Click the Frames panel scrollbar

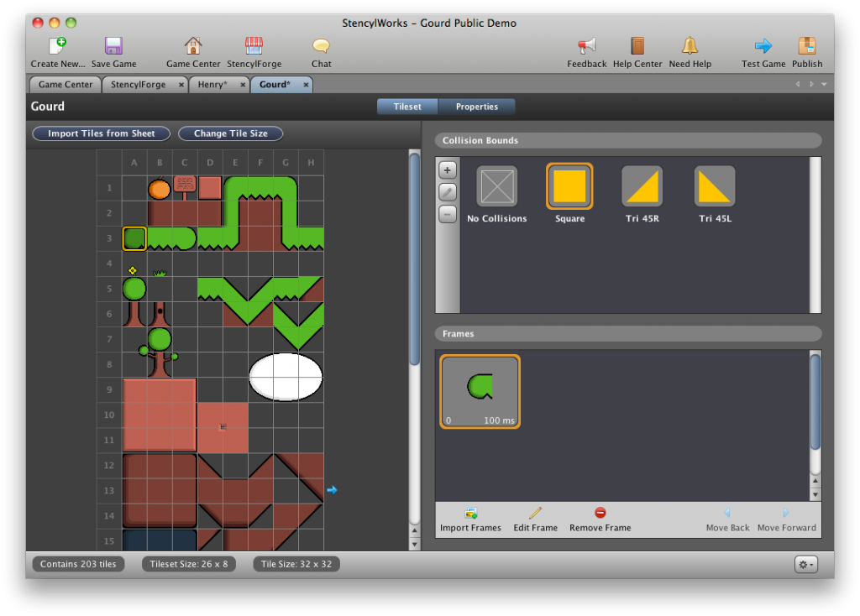coord(815,402)
